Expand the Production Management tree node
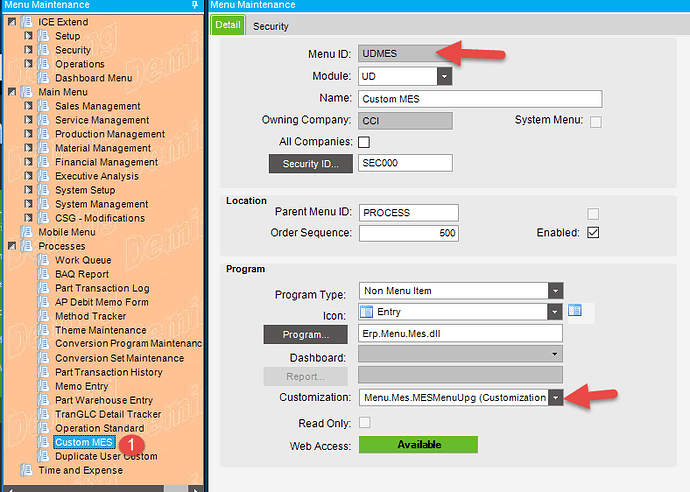Image resolution: width=690 pixels, height=492 pixels. [x=29, y=134]
